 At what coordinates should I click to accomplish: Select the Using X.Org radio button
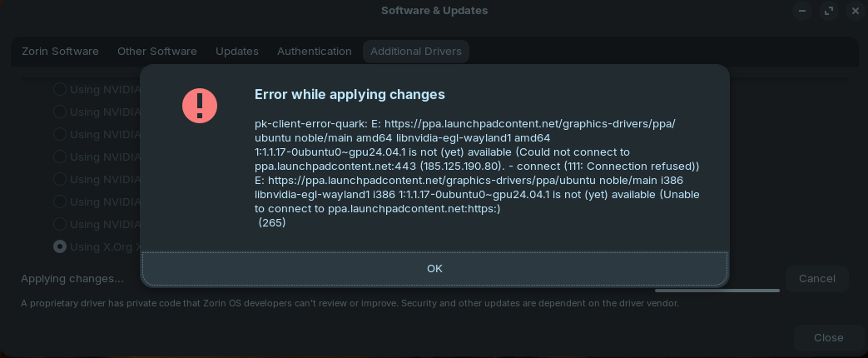click(x=60, y=246)
